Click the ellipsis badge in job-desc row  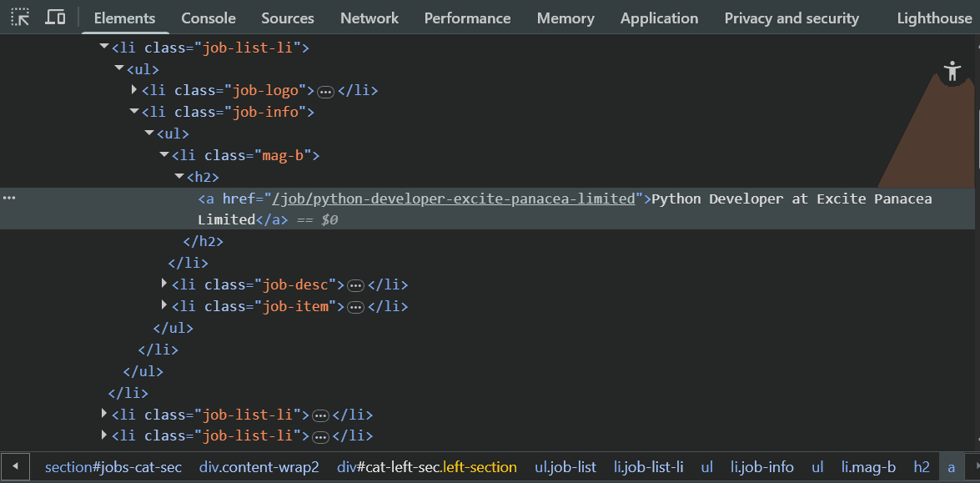355,285
